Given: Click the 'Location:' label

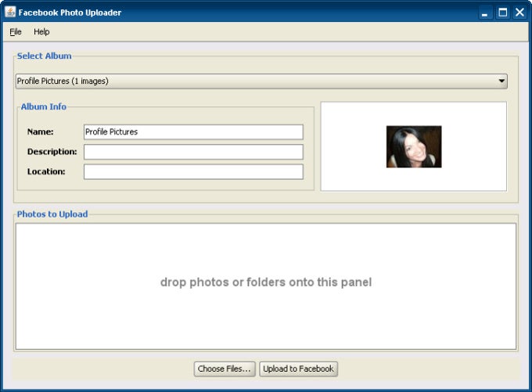Looking at the screenshot, I should click(46, 171).
